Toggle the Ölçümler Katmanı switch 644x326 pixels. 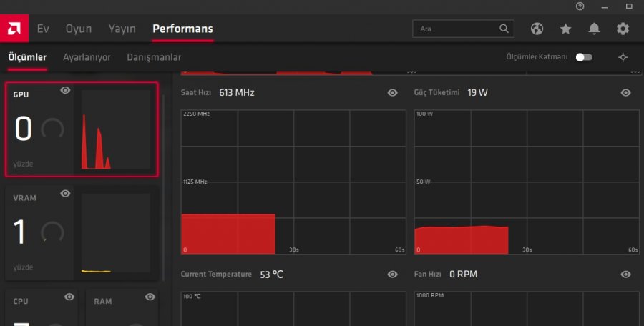pyautogui.click(x=584, y=57)
